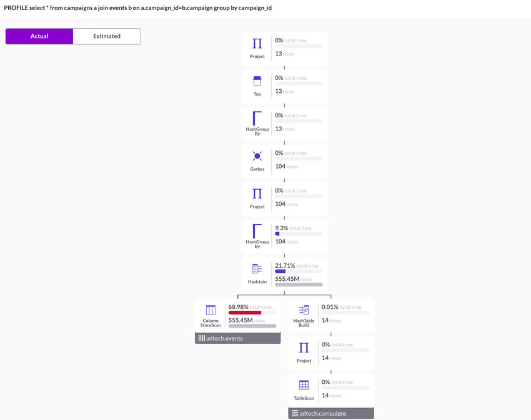Click the Project icon below Gather
The width and height of the screenshot is (531, 420).
(x=257, y=193)
